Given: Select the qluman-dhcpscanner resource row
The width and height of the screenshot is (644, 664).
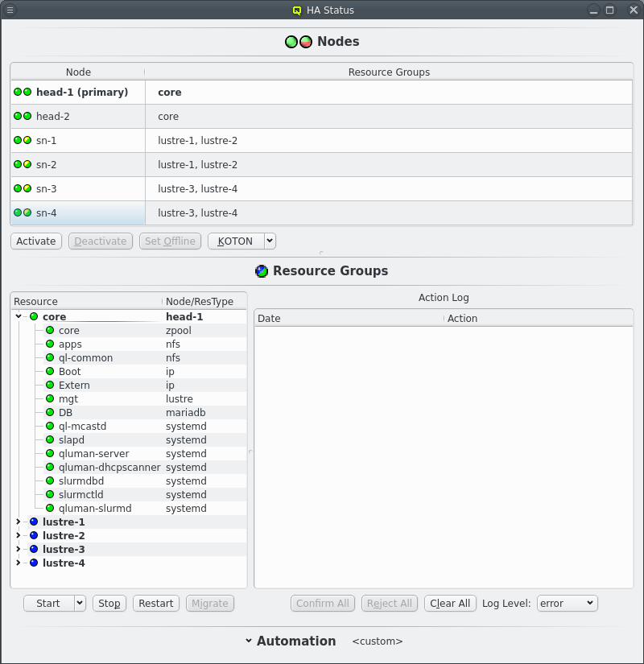Looking at the screenshot, I should pyautogui.click(x=144, y=467).
